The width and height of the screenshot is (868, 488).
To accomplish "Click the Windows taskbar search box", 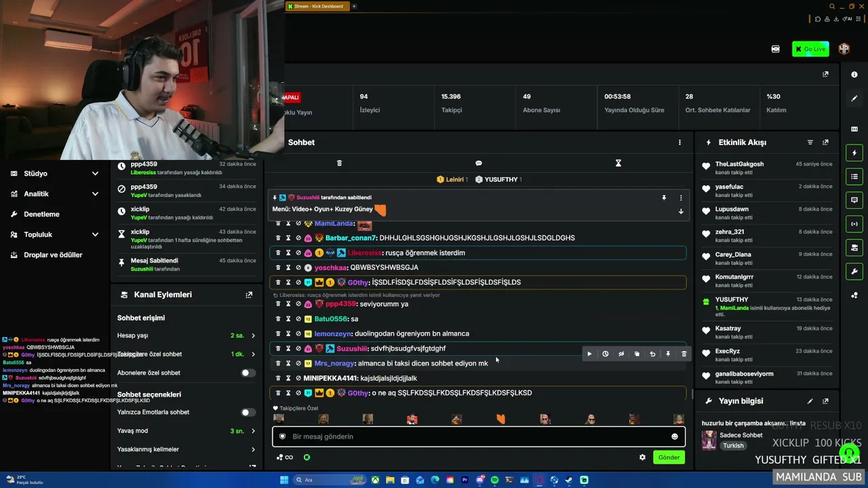I will (330, 480).
